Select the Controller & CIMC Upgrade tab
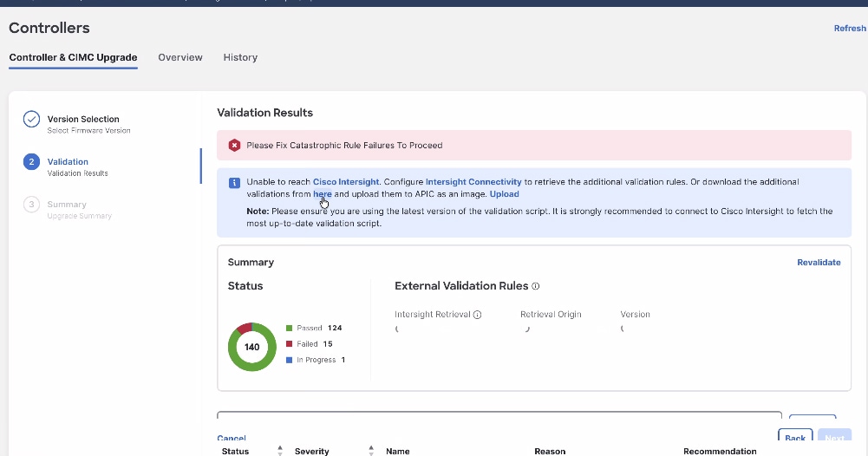 pyautogui.click(x=73, y=57)
